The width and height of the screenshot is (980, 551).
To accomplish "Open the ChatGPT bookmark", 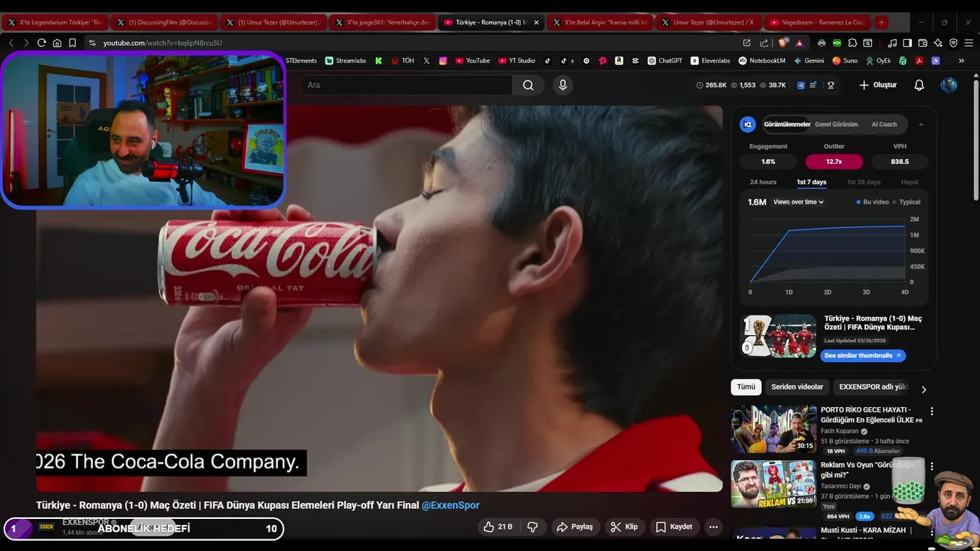I will click(665, 60).
